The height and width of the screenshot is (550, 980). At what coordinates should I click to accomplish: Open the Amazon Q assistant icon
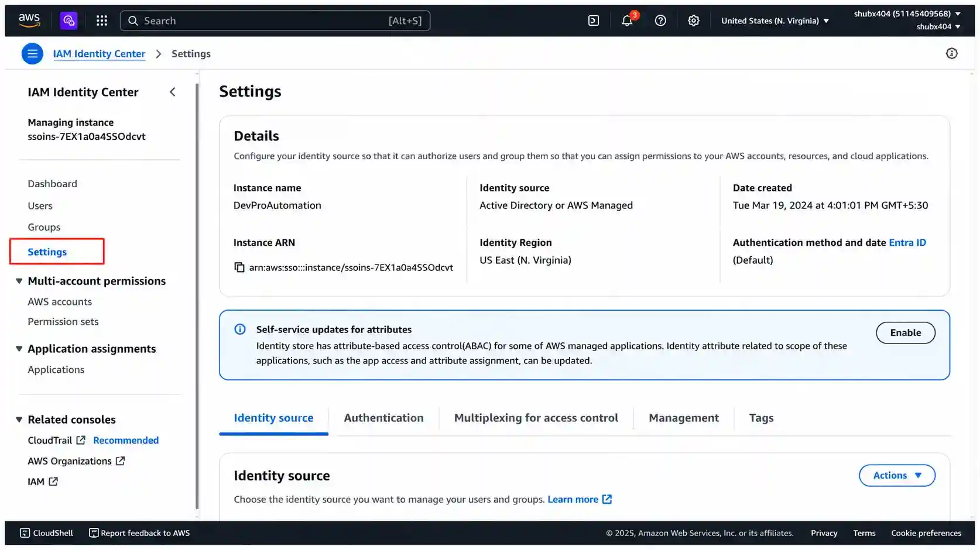68,20
